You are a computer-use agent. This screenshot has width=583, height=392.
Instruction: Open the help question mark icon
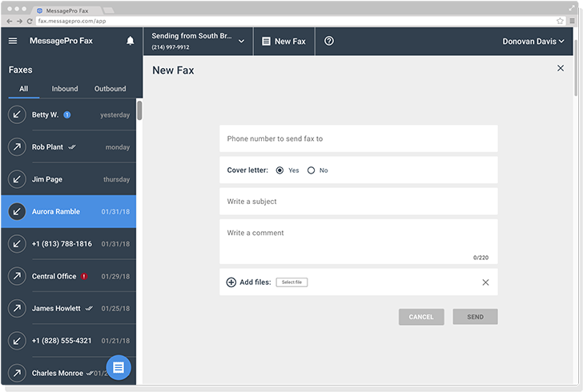[329, 41]
